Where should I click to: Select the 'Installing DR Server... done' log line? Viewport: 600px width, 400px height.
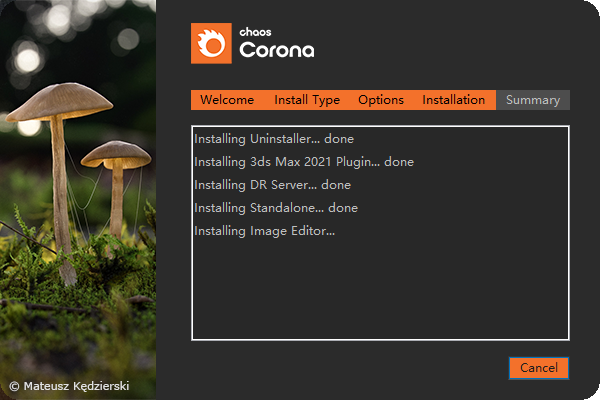coord(272,185)
